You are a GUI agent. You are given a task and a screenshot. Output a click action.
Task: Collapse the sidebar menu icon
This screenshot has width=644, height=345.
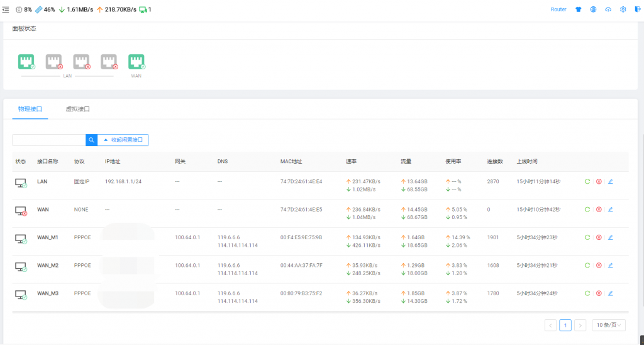point(5,9)
